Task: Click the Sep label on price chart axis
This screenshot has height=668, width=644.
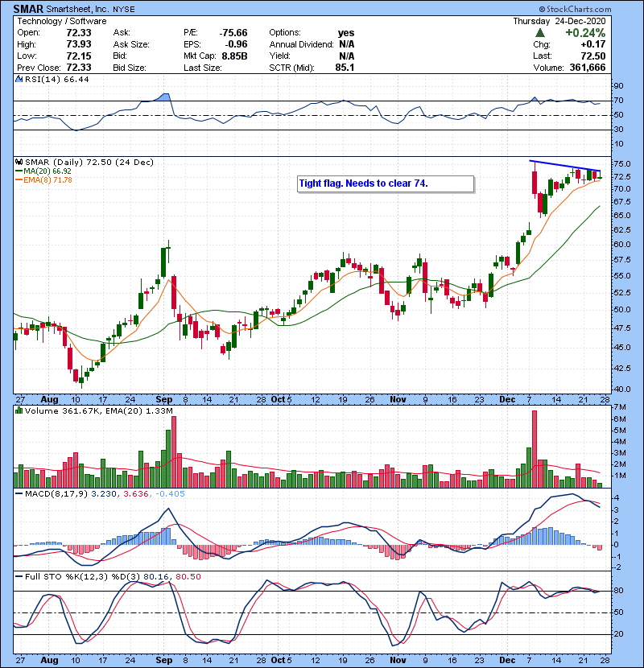Action: pyautogui.click(x=164, y=400)
